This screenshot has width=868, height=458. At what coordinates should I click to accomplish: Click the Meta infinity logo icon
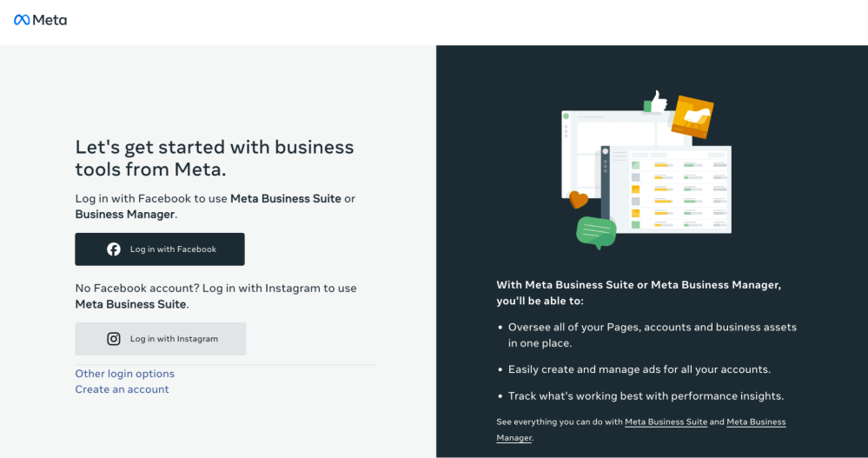pos(22,20)
